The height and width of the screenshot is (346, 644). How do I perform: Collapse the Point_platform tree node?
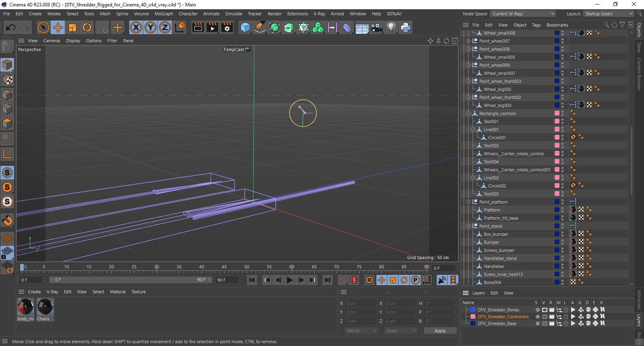(x=469, y=202)
